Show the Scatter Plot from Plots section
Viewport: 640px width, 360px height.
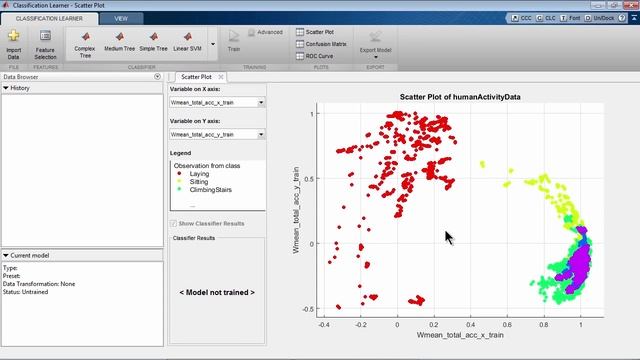pyautogui.click(x=315, y=32)
